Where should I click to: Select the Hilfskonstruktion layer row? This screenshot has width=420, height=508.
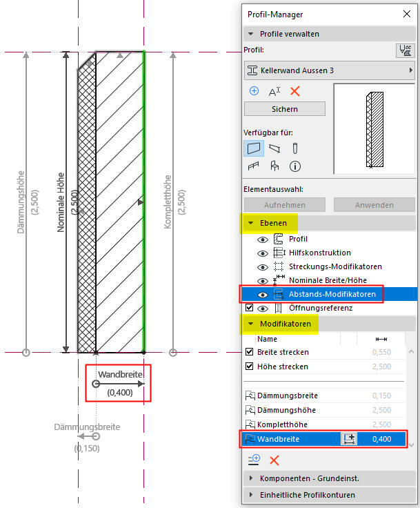point(330,253)
